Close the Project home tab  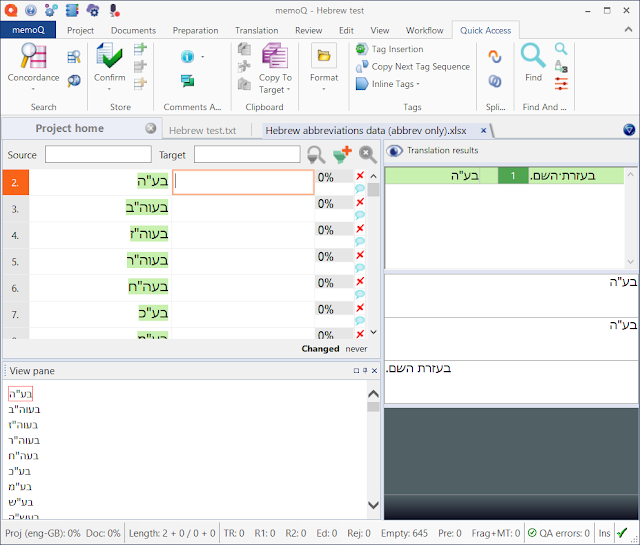click(151, 128)
